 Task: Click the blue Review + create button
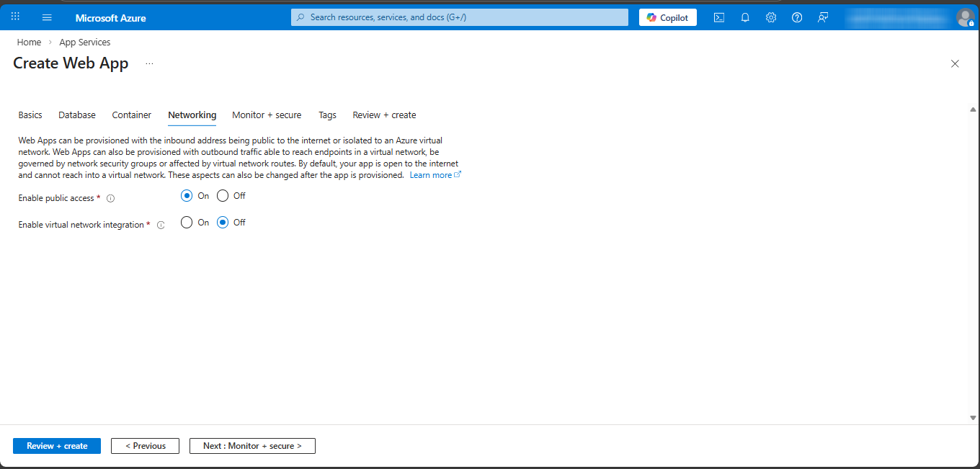(x=57, y=446)
